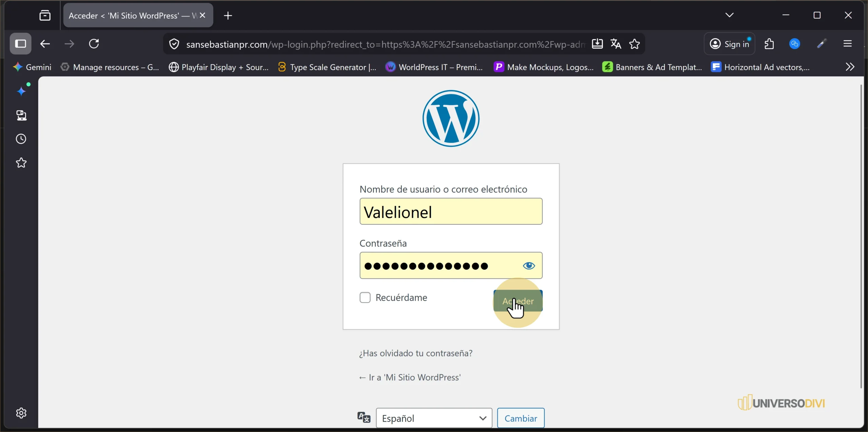Click the Cambiar language button
The height and width of the screenshot is (432, 868).
tap(521, 418)
